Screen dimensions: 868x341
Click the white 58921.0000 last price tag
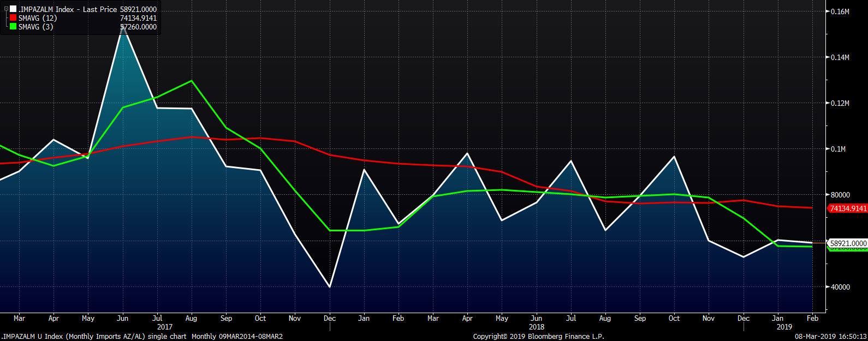tap(848, 243)
